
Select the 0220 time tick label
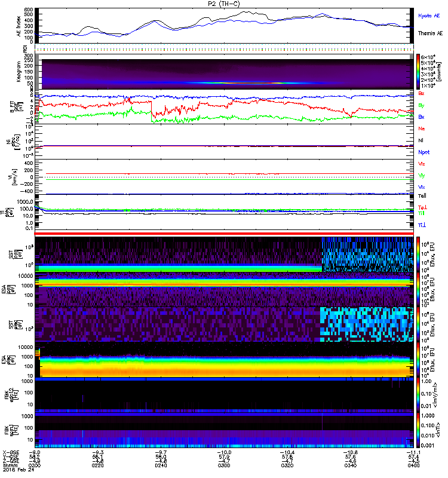97,465
